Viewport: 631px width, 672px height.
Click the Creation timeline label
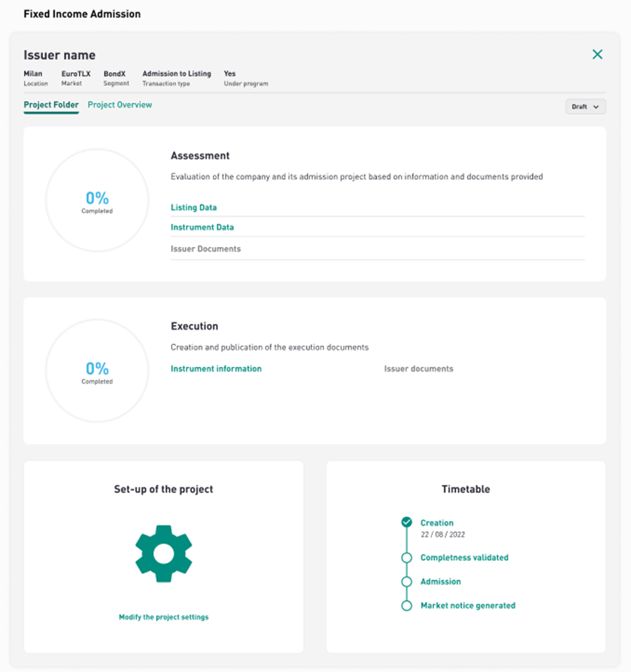click(437, 523)
